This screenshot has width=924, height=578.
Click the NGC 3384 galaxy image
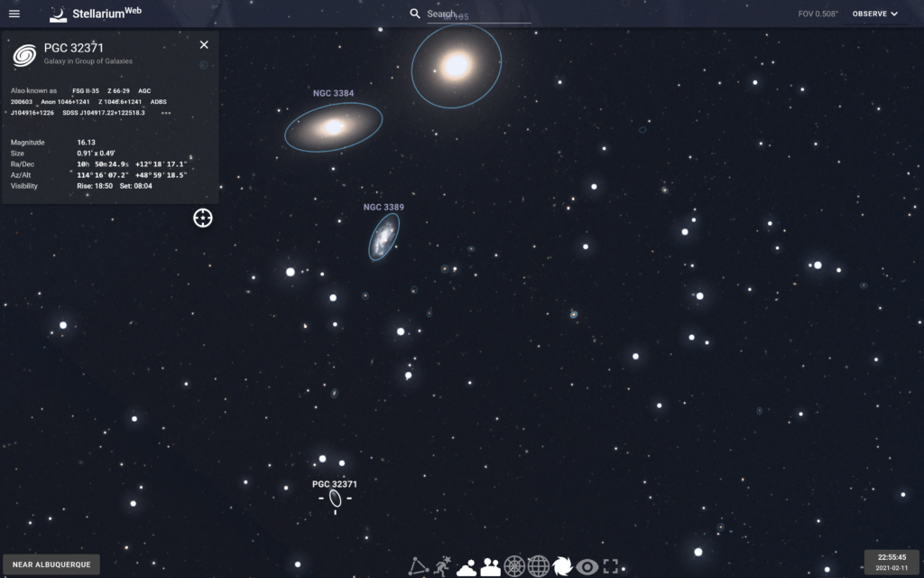pyautogui.click(x=334, y=126)
